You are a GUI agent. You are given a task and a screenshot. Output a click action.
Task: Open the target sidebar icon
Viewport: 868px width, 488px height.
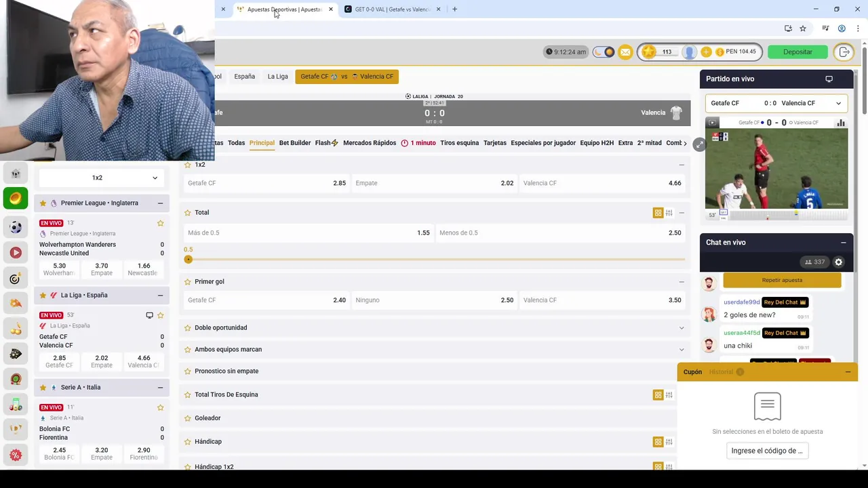pos(16,279)
